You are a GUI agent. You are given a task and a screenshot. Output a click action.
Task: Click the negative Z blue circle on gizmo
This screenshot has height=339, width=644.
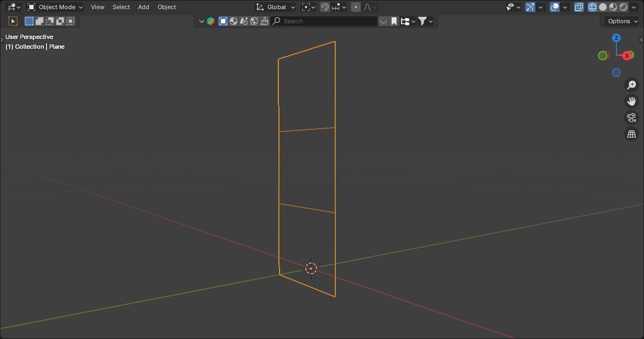[616, 73]
